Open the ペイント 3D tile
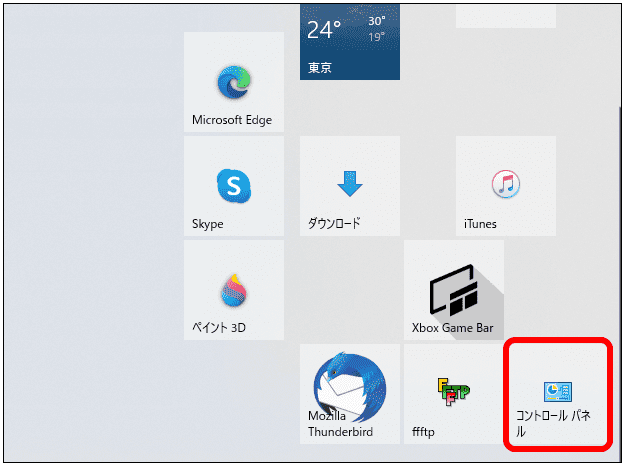 coord(234,290)
